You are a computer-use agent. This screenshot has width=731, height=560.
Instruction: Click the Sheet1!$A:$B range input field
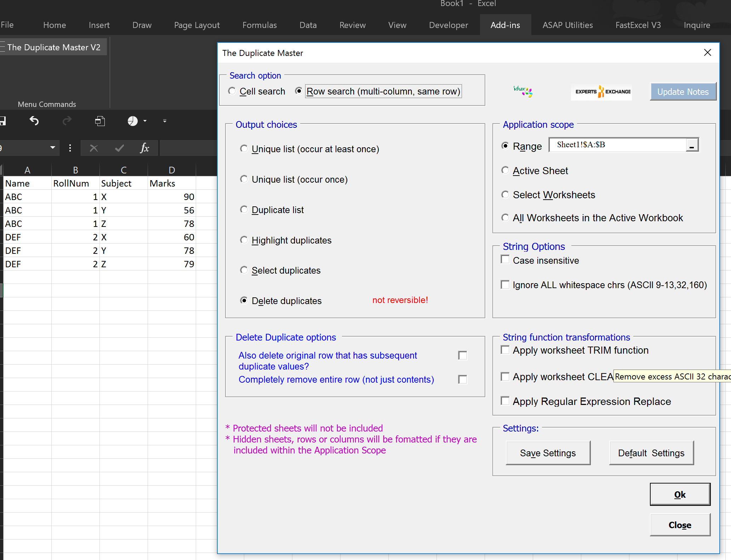[x=617, y=145]
